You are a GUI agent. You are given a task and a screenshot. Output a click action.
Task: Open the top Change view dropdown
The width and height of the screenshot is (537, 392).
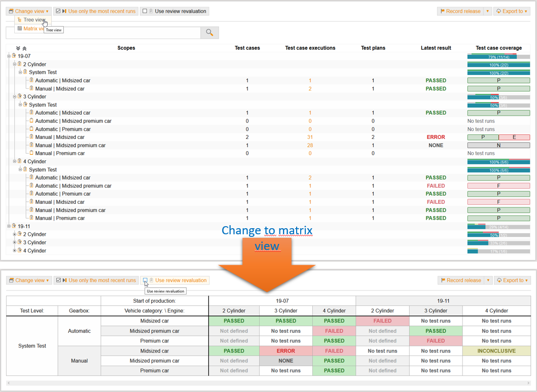[29, 11]
